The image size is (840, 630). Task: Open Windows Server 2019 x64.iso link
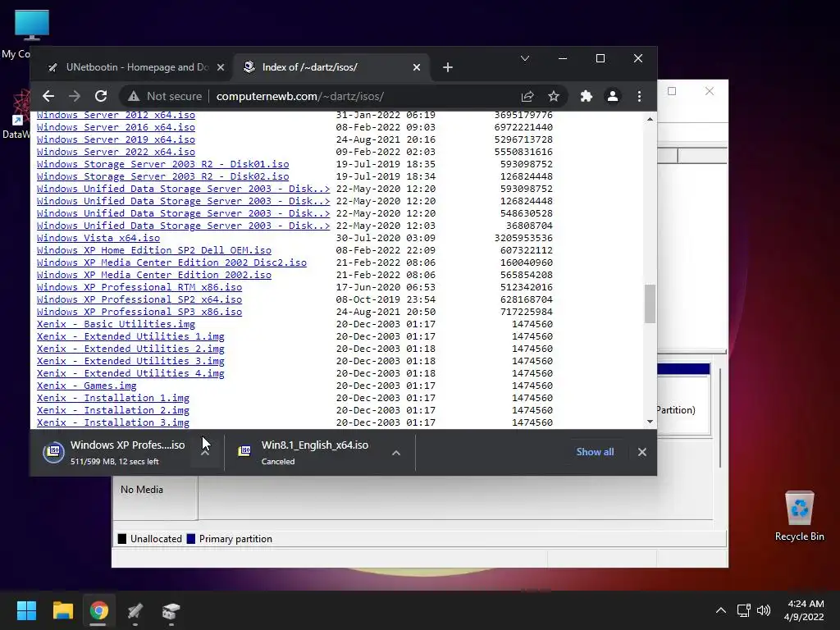tap(116, 139)
